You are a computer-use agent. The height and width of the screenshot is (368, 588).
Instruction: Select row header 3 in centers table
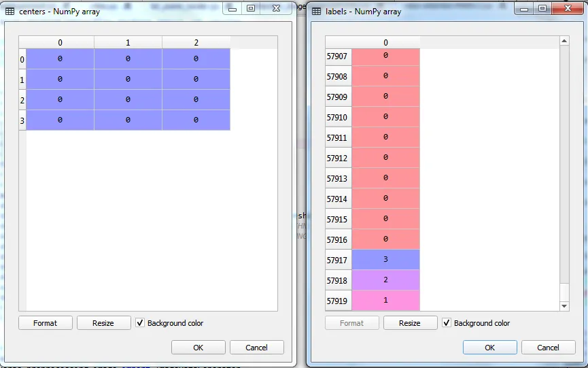tap(22, 120)
